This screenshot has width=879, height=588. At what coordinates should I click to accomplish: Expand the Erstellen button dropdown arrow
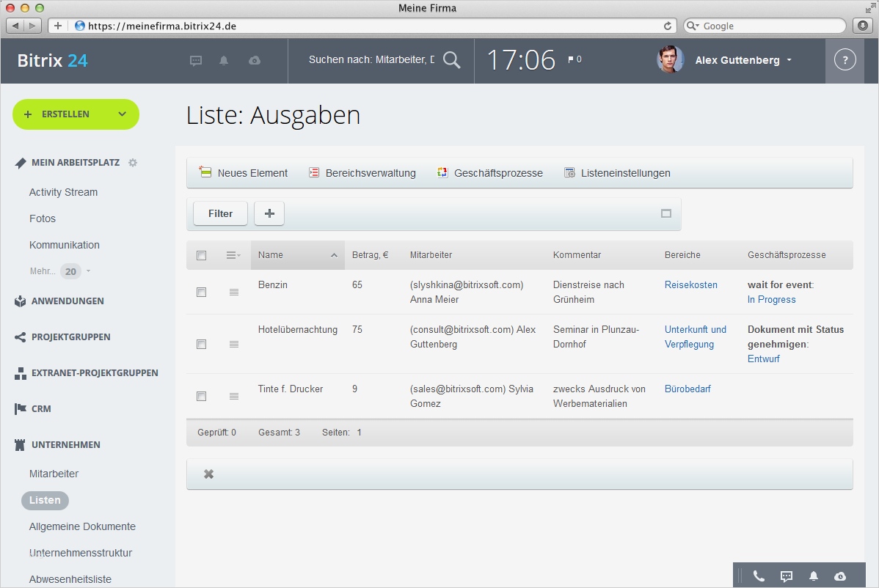(x=123, y=114)
